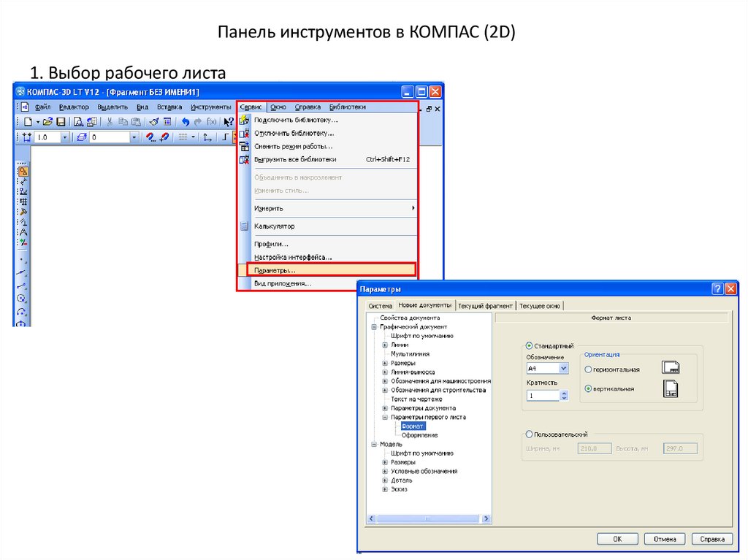Select the Пользовательский format radio button
Screen dimensions: 748x560
529,434
